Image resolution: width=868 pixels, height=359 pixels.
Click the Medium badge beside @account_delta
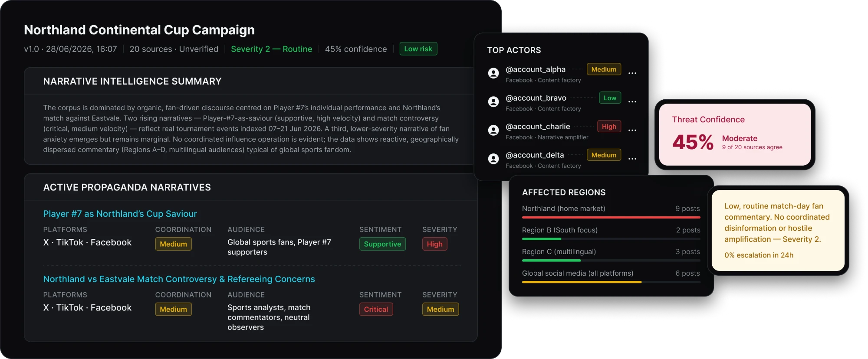click(x=604, y=155)
